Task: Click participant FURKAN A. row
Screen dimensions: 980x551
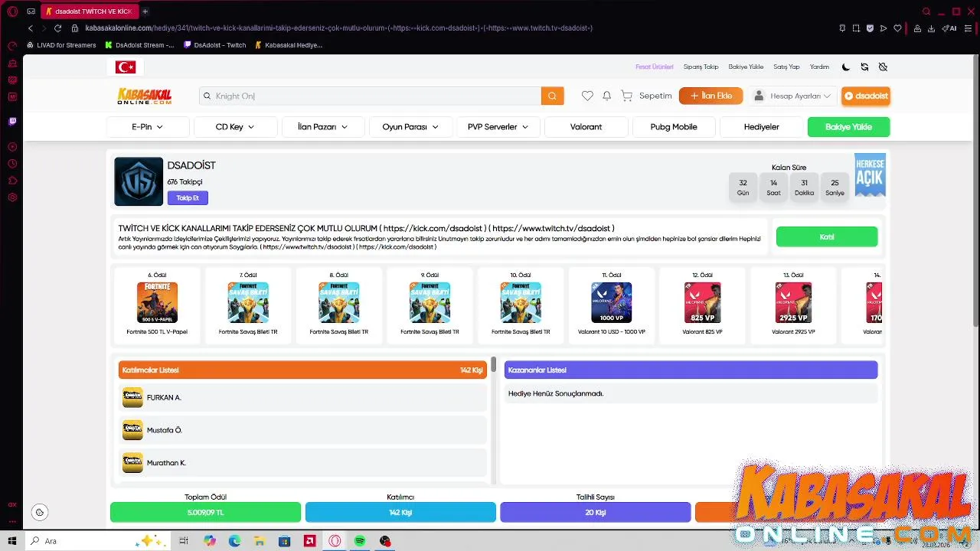Action: (x=302, y=397)
